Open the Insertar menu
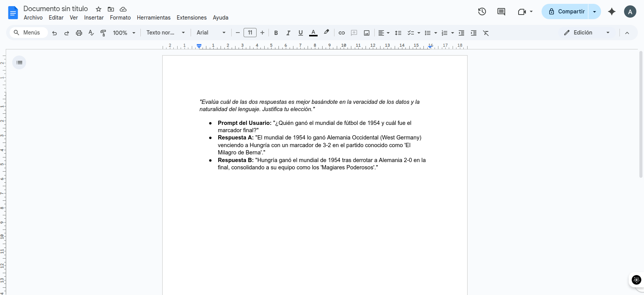Screen dimensions: 644x295 point(94,18)
